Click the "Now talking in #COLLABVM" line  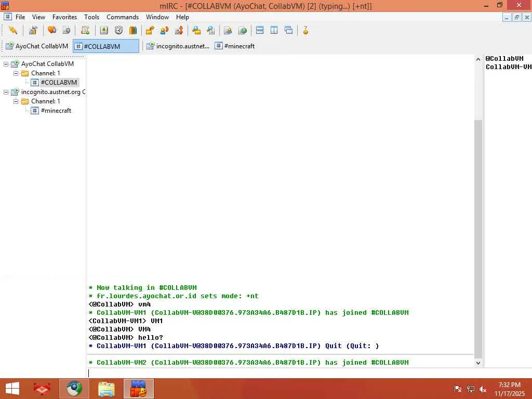click(x=142, y=288)
